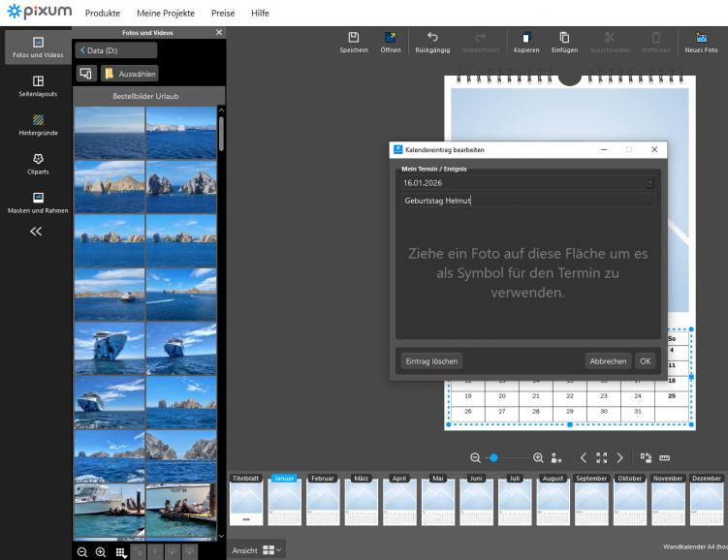Zoom in on photo thumbnails with the magnifier plus

pos(101,551)
